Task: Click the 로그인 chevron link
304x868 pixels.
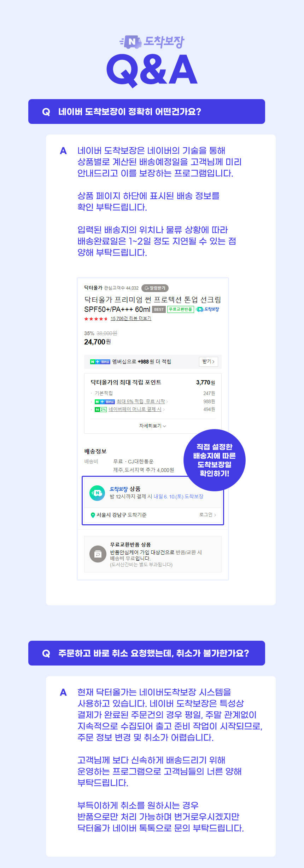Action: [207, 515]
